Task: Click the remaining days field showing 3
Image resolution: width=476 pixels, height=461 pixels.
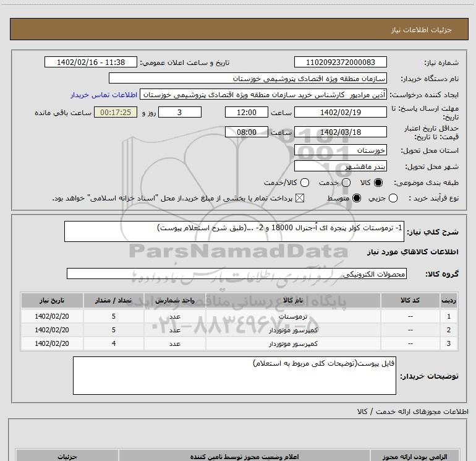Action: 180,112
